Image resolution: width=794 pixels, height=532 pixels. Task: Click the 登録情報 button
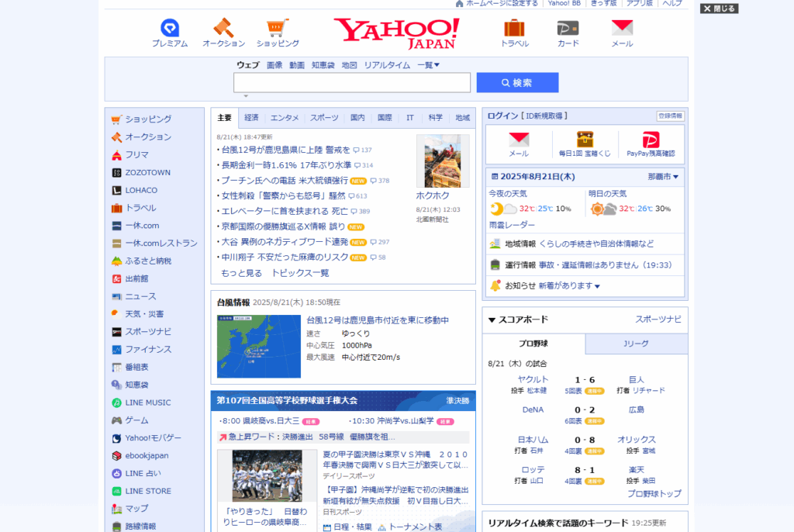(x=671, y=116)
